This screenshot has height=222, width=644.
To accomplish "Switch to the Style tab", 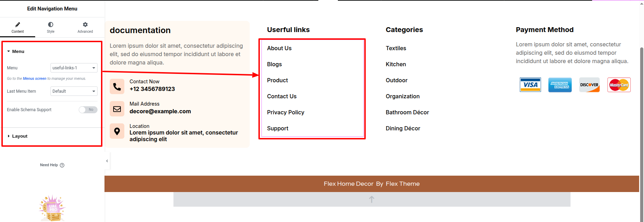I will 51,27.
